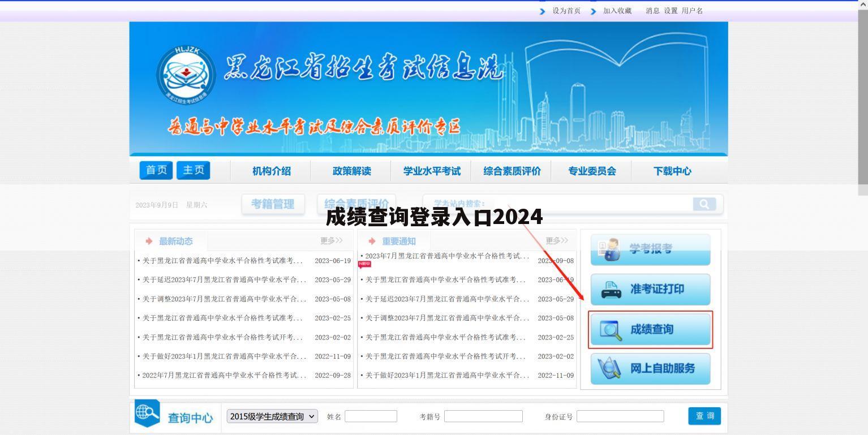Screen dimensions: 868x435
Task: Click 加入收藏 link
Action: click(x=617, y=11)
